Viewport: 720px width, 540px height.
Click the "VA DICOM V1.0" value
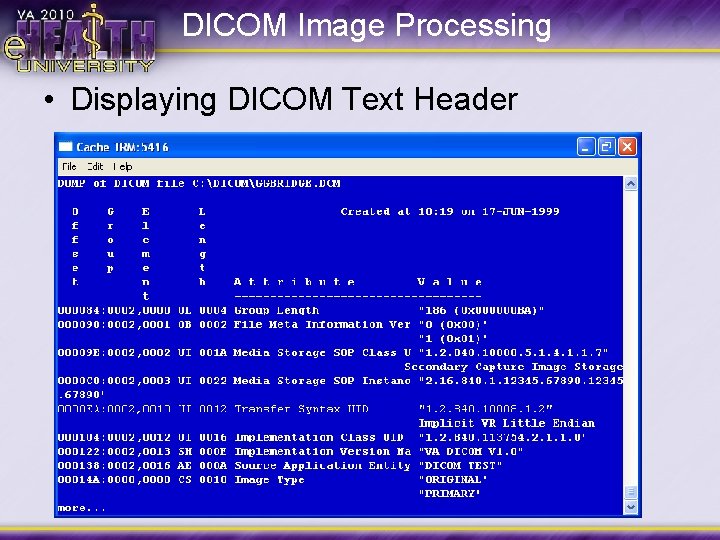point(471,451)
